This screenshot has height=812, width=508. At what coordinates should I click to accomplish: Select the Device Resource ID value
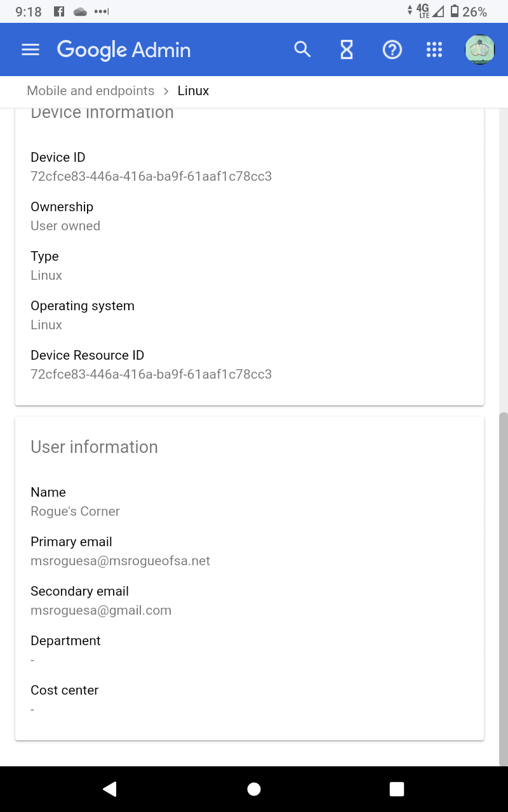pyautogui.click(x=151, y=374)
